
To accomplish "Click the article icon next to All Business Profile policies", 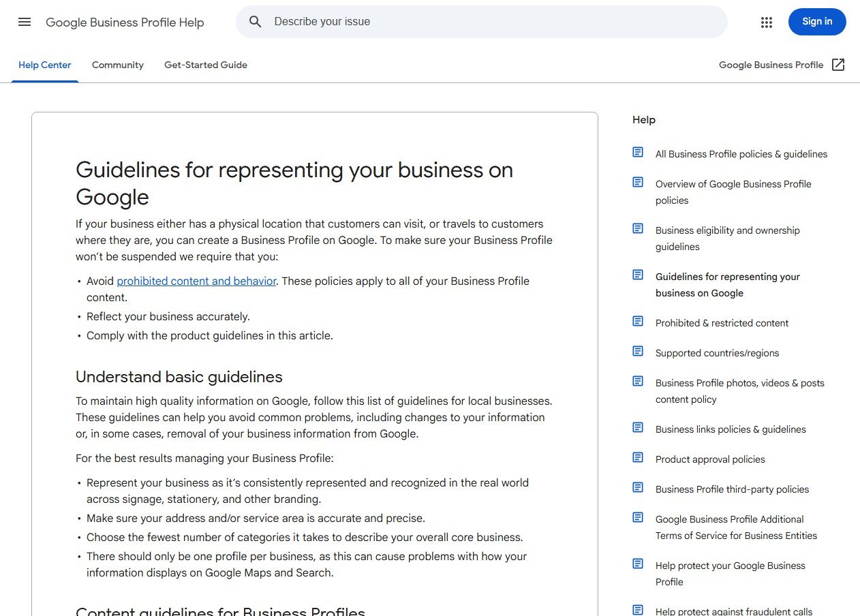I will [x=638, y=152].
